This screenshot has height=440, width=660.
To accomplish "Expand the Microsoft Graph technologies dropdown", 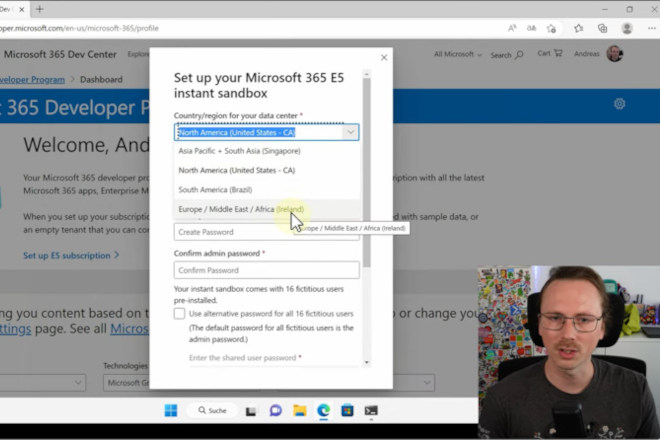I will 126,383.
